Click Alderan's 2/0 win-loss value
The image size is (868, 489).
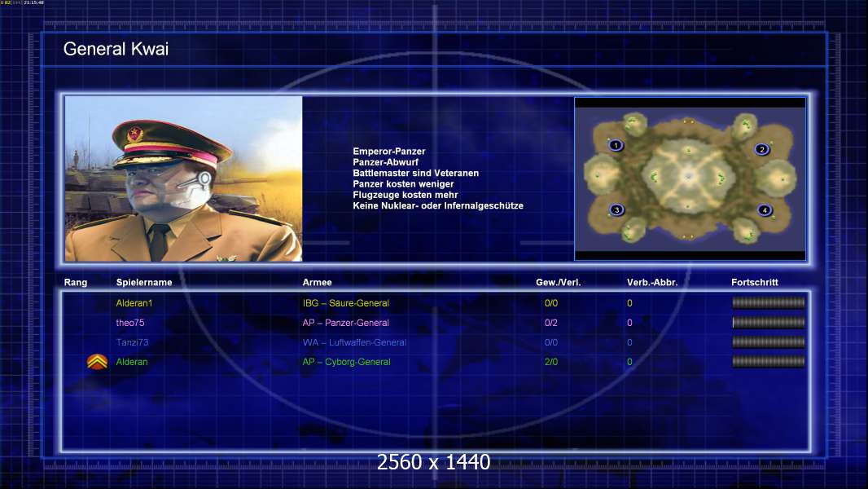pyautogui.click(x=550, y=362)
